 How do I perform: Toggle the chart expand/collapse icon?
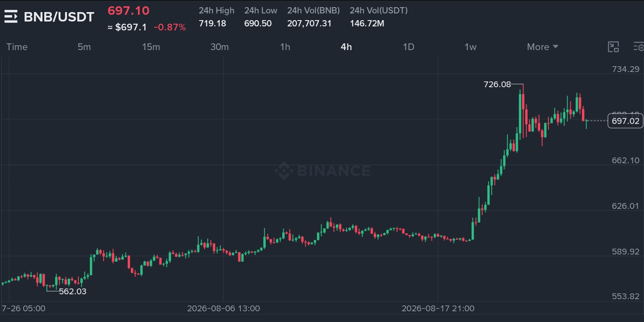pyautogui.click(x=614, y=47)
